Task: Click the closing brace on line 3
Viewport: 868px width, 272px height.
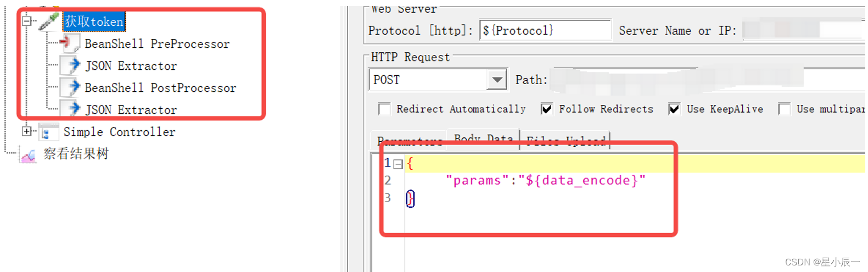Action: 410,198
